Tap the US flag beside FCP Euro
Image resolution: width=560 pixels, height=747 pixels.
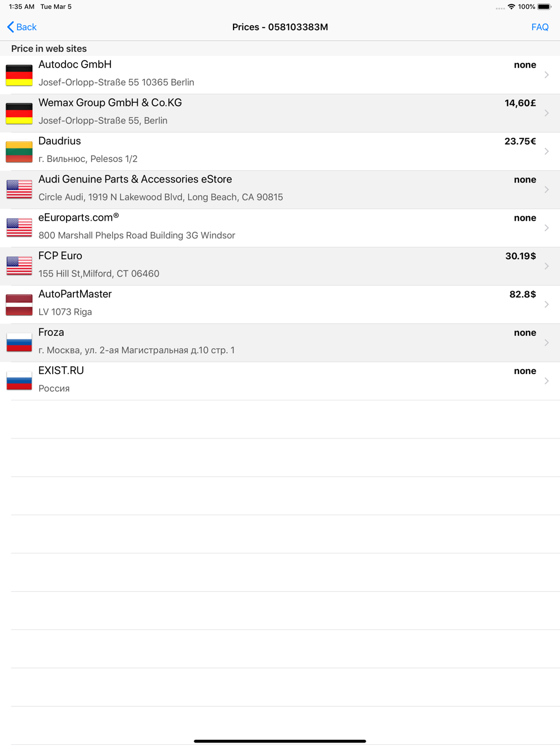click(19, 267)
